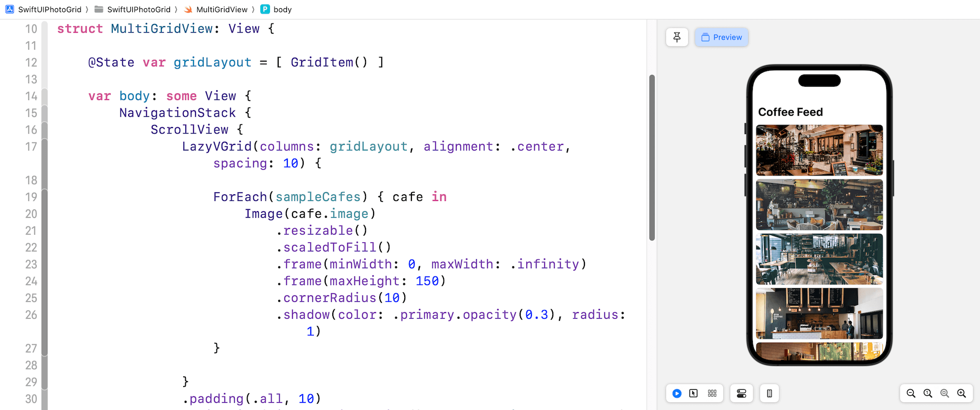Click '.cornerRadius(10)' modifier text
Image resolution: width=980 pixels, height=410 pixels.
(x=341, y=298)
